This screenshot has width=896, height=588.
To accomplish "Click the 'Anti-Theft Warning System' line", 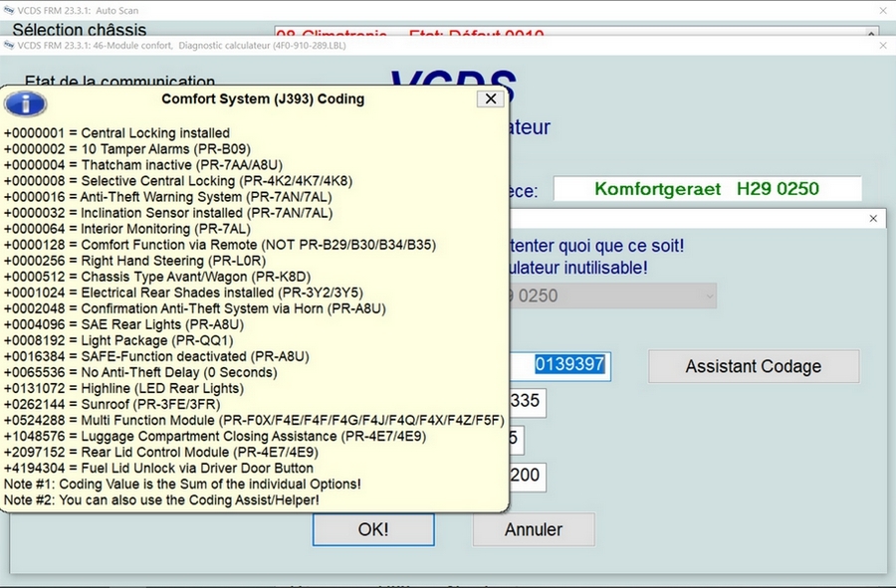I will click(x=167, y=197).
